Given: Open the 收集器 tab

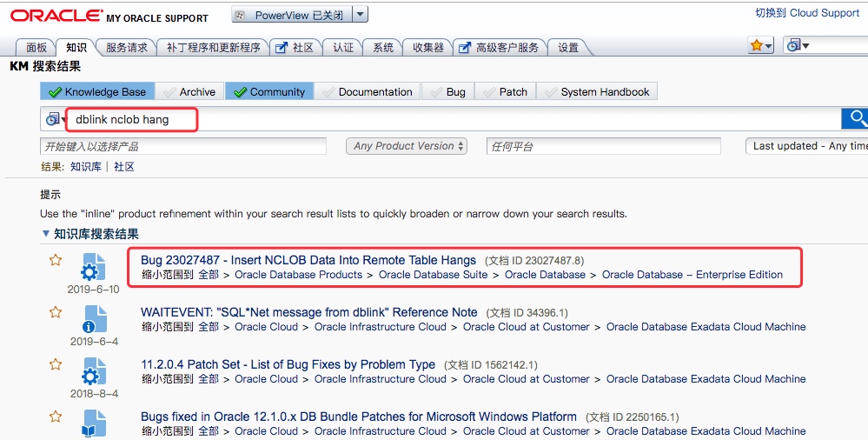Looking at the screenshot, I should point(427,48).
